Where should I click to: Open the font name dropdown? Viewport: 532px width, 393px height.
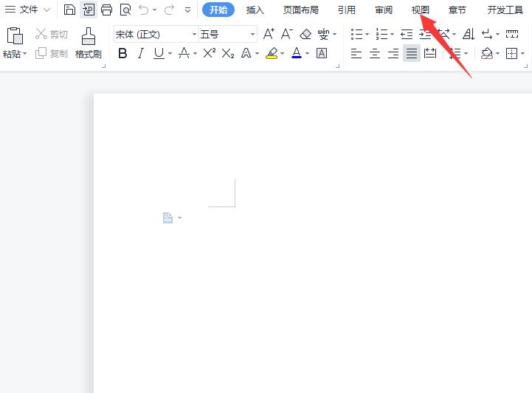[194, 34]
